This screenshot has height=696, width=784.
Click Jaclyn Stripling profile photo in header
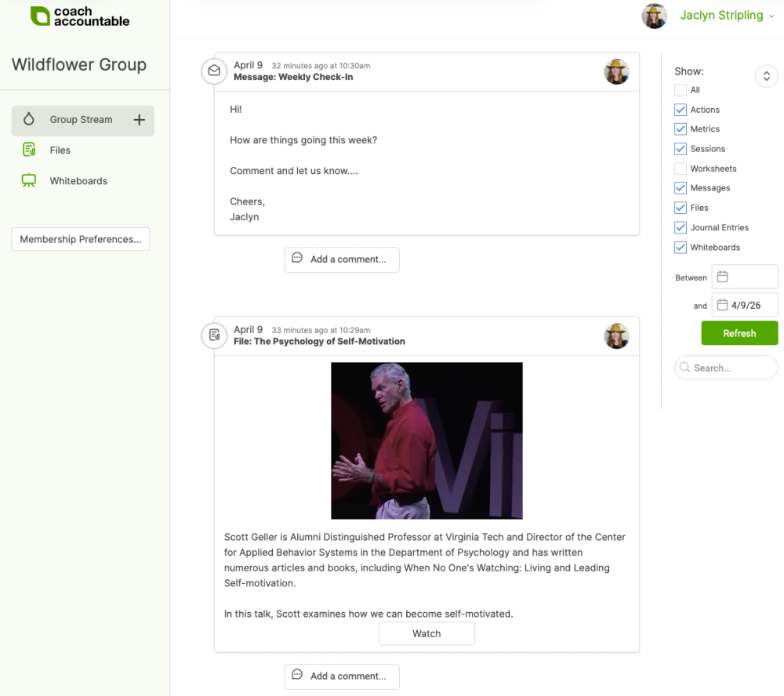click(655, 16)
